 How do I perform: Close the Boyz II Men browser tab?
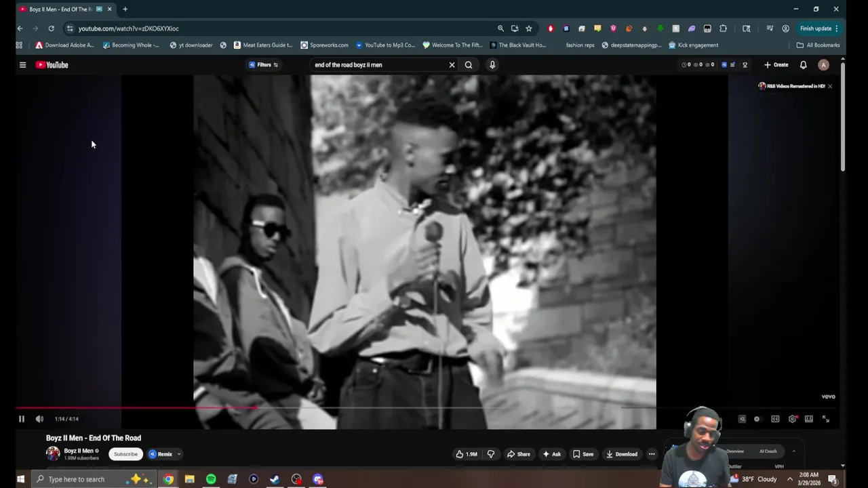pyautogui.click(x=109, y=9)
